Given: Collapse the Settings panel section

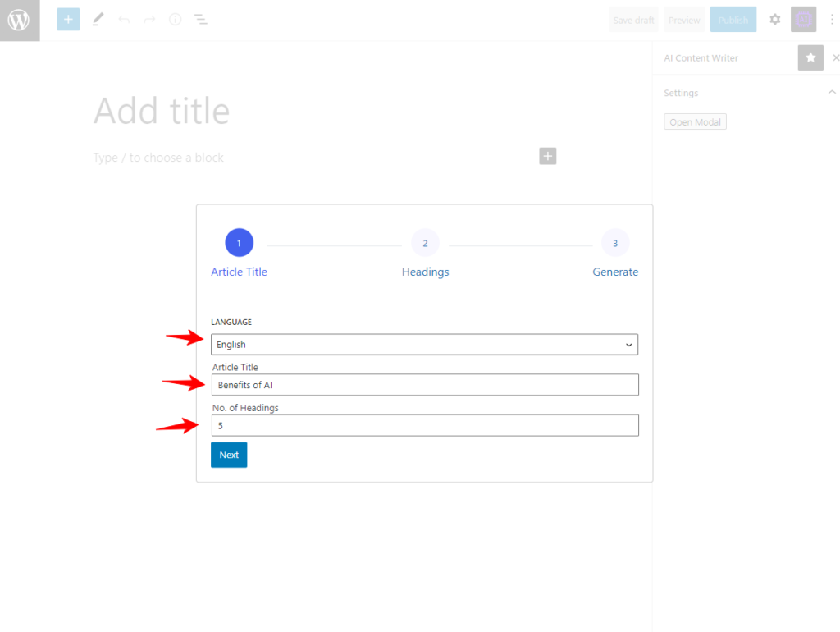Looking at the screenshot, I should pos(831,93).
